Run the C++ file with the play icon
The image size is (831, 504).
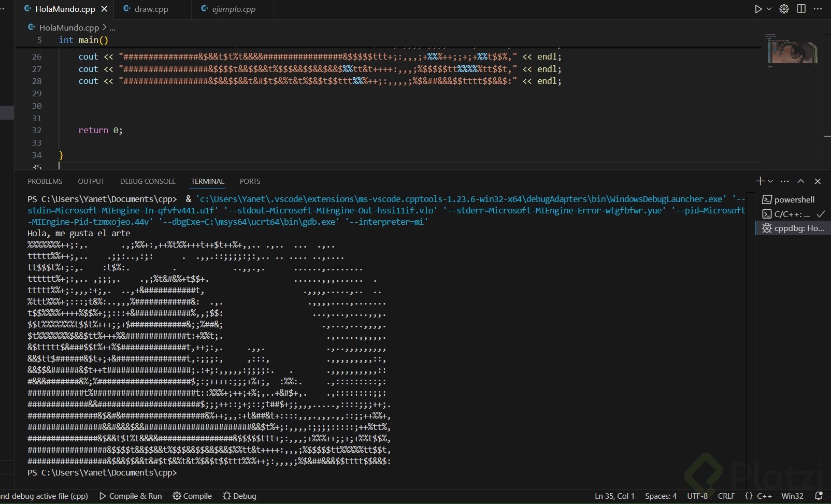click(758, 9)
